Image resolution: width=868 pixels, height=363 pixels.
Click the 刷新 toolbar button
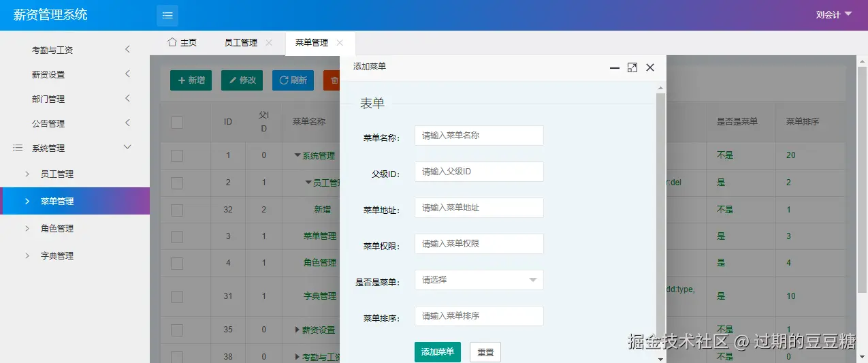293,80
